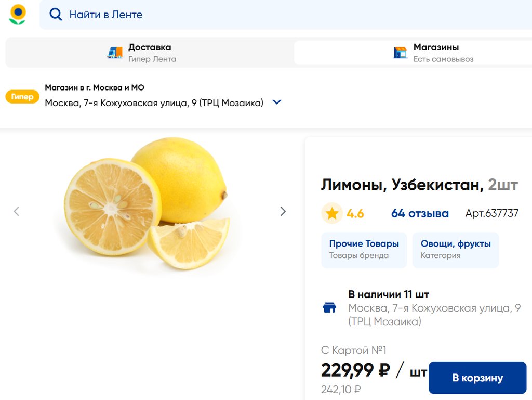
Task: Click the shop icon beside stock info
Action: tap(329, 307)
